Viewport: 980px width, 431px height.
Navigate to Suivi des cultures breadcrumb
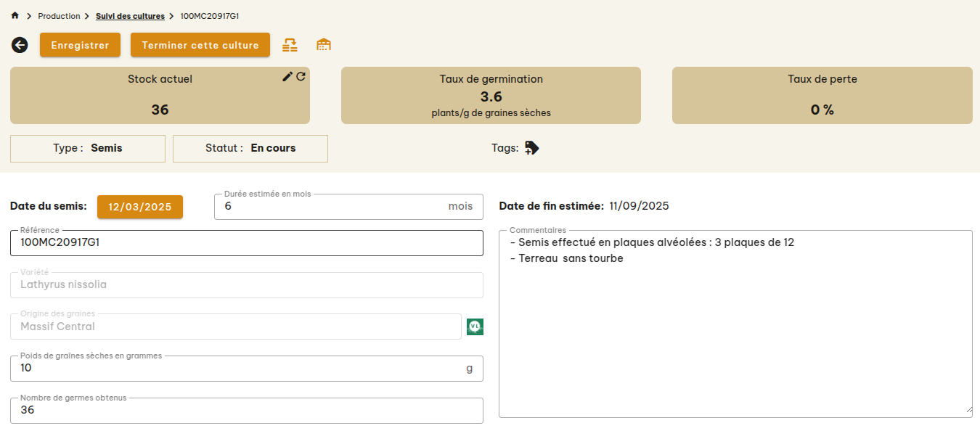point(130,16)
